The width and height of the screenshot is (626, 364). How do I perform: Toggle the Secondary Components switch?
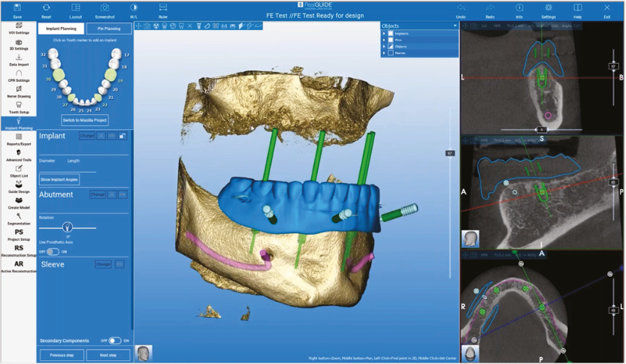point(114,341)
